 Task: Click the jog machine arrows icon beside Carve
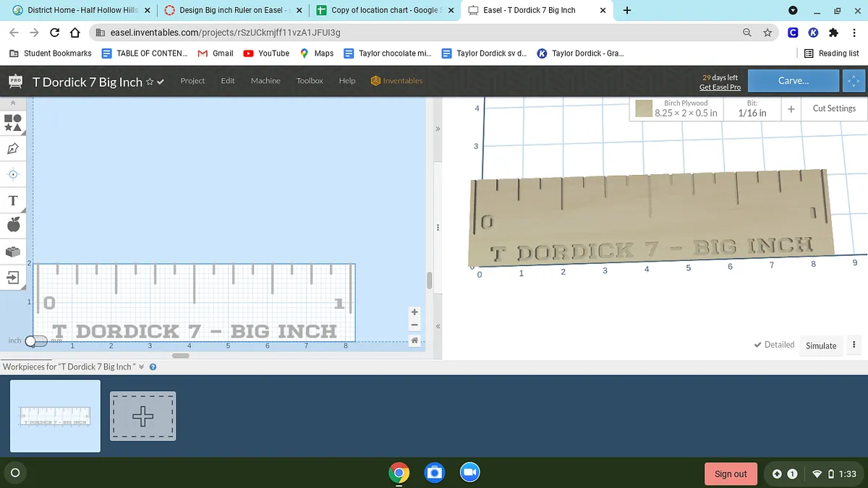pyautogui.click(x=854, y=81)
